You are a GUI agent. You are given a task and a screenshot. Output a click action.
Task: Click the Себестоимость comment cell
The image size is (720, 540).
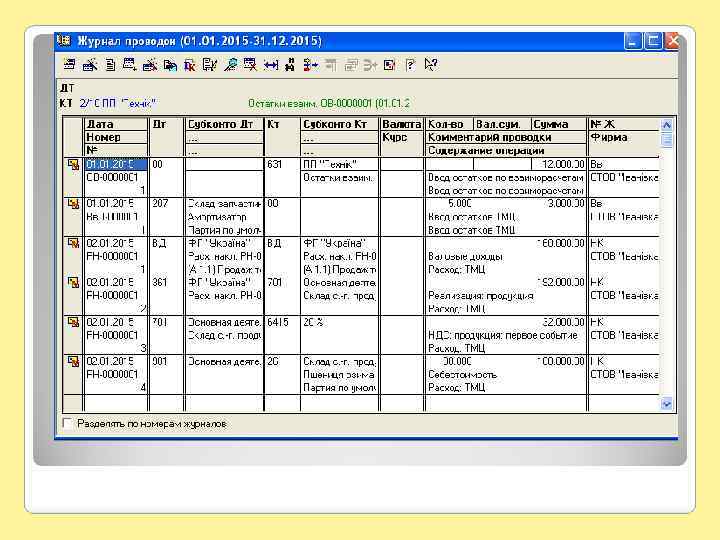pyautogui.click(x=506, y=375)
